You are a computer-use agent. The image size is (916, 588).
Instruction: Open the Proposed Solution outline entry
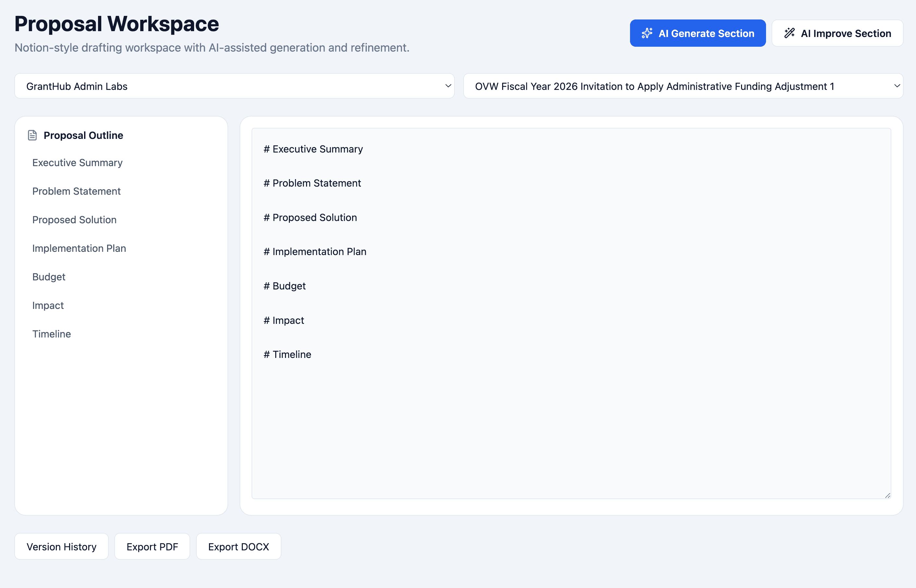74,220
